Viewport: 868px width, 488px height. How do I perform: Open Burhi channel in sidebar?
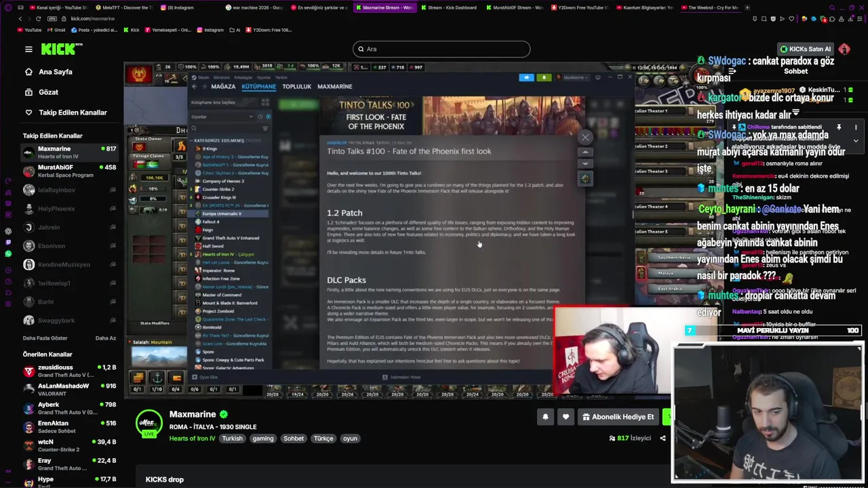[x=68, y=302]
